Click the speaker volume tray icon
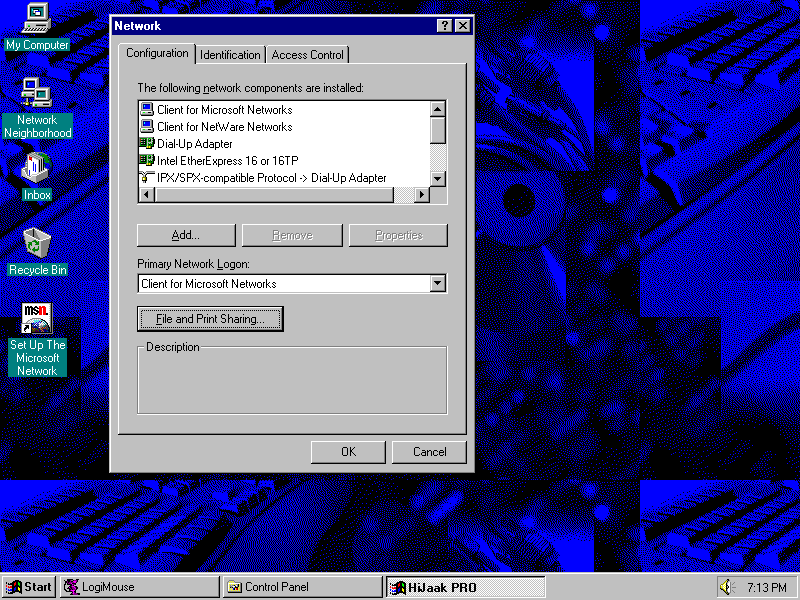800x600 pixels. [726, 587]
